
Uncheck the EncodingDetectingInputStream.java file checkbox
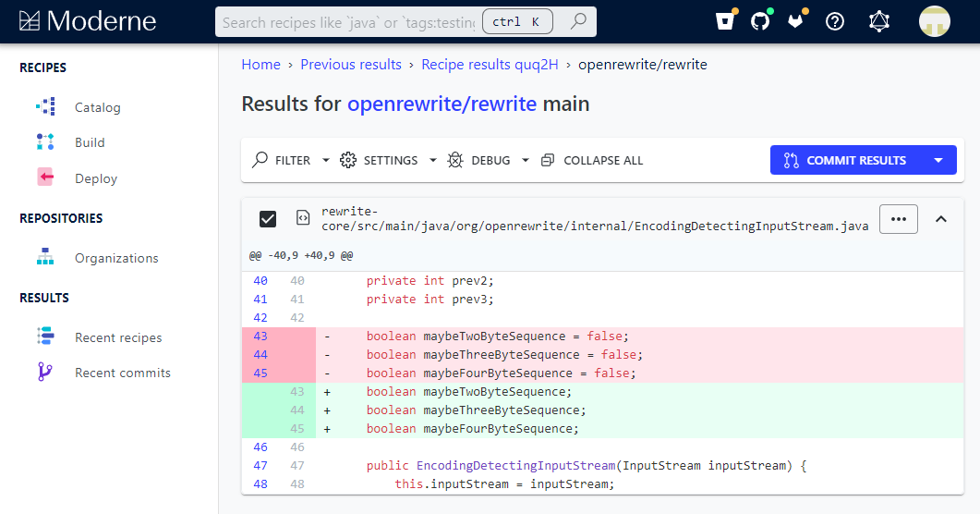pos(268,219)
